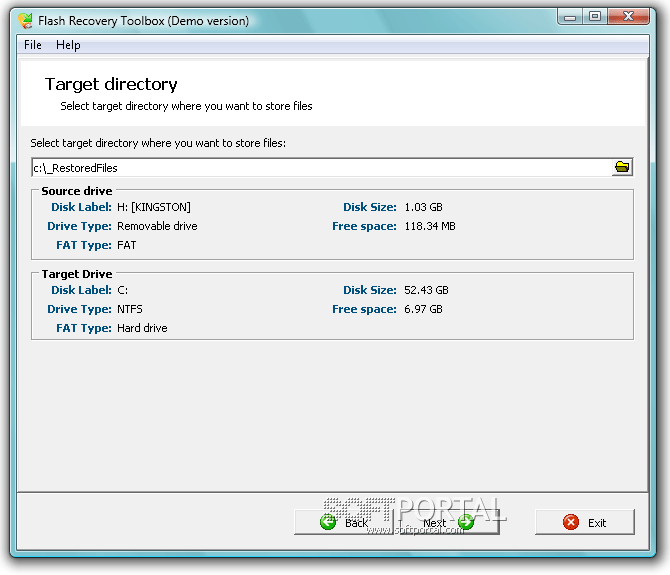Click the Flash Recovery Toolbox title icon
The height and width of the screenshot is (575, 670).
pos(26,21)
